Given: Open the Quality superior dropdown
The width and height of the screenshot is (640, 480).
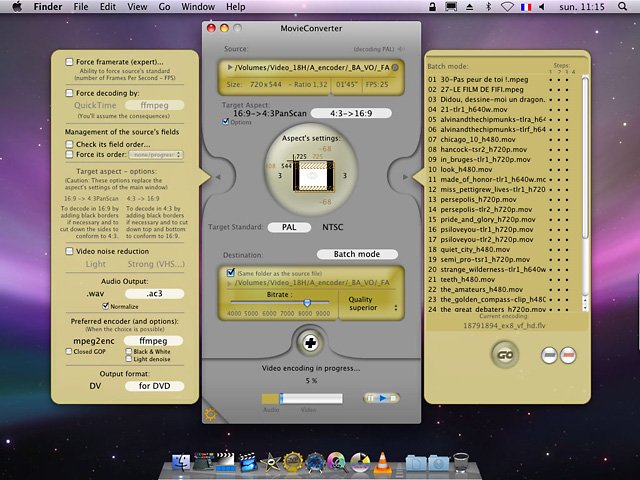Looking at the screenshot, I should point(371,304).
